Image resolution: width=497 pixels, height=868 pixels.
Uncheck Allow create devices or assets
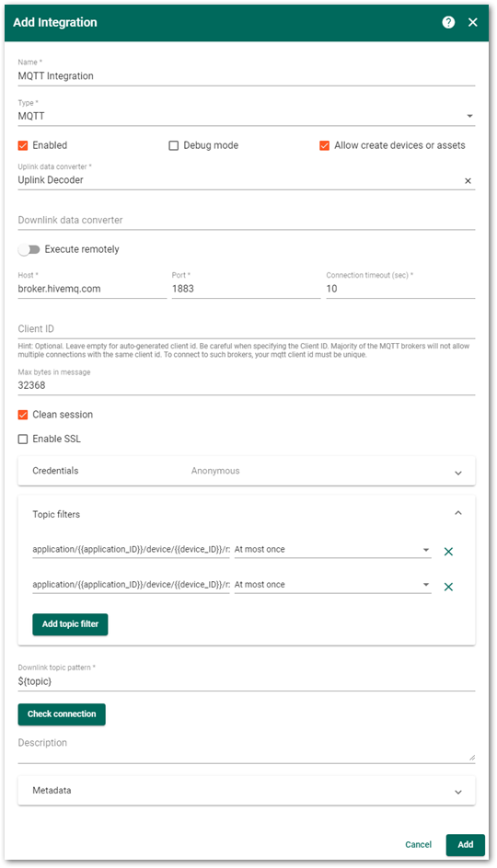[325, 145]
